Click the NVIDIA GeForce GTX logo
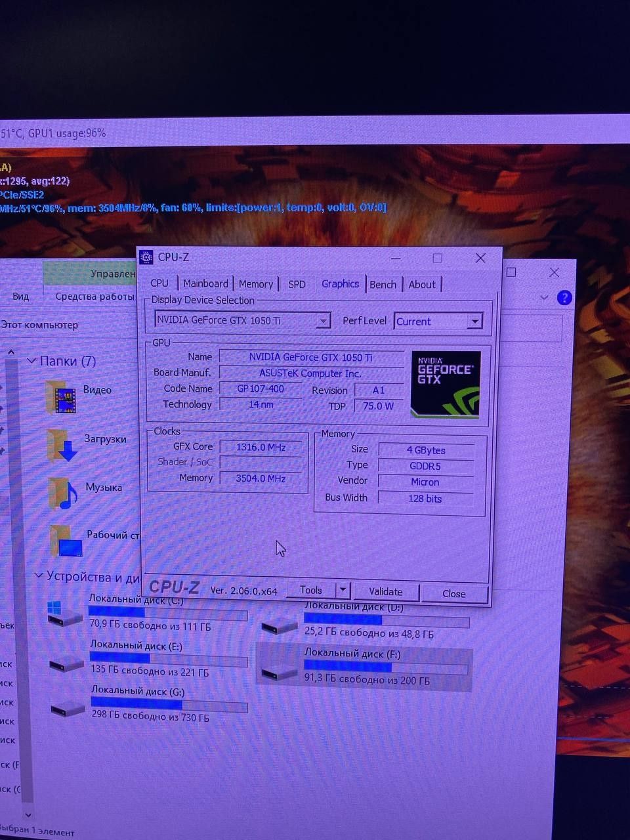 click(446, 385)
